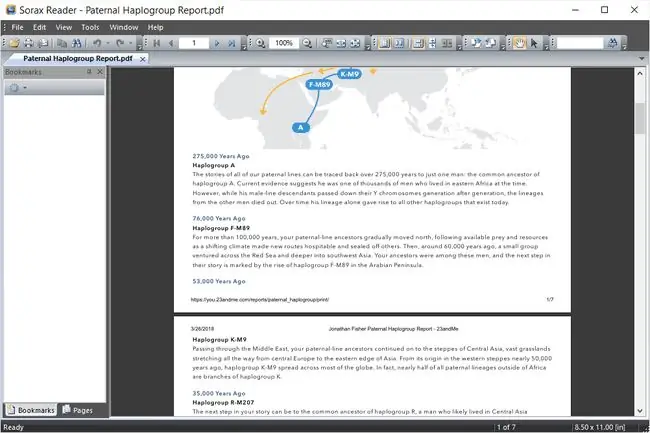Click the 23andme report URL in footer
Image resolution: width=650 pixels, height=433 pixels.
(x=260, y=299)
